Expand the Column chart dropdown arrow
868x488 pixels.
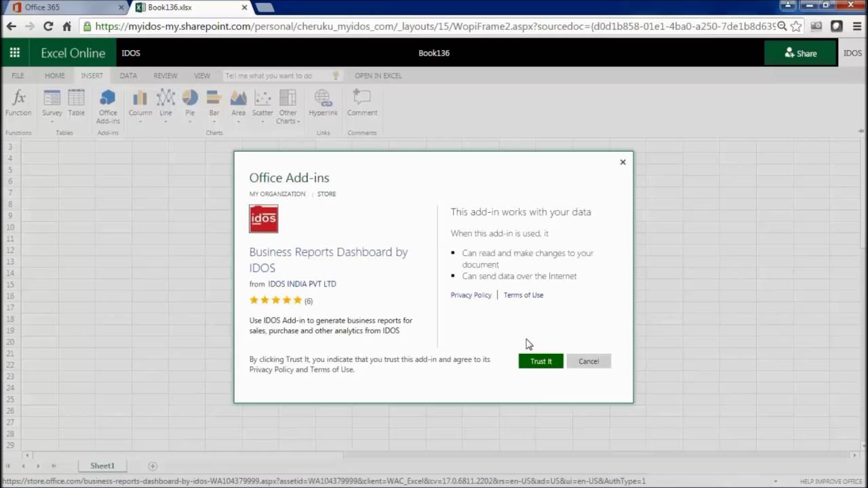click(x=140, y=122)
